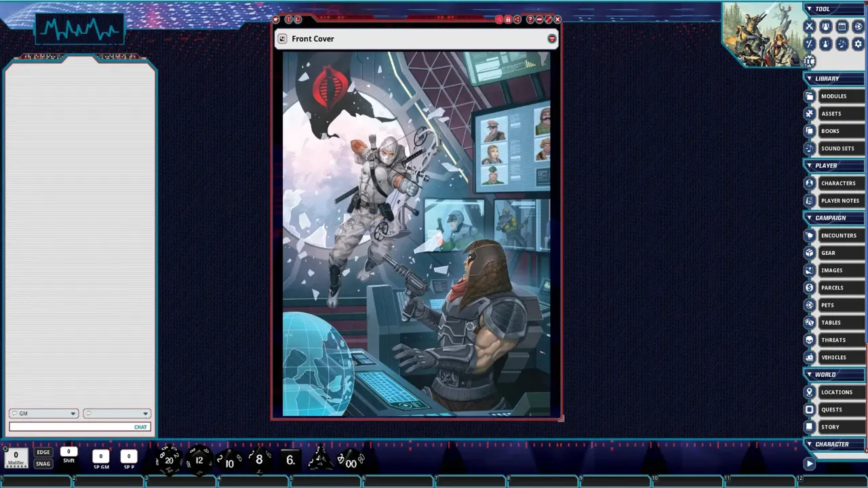
Task: Click the Story sidebar icon
Action: point(809,427)
